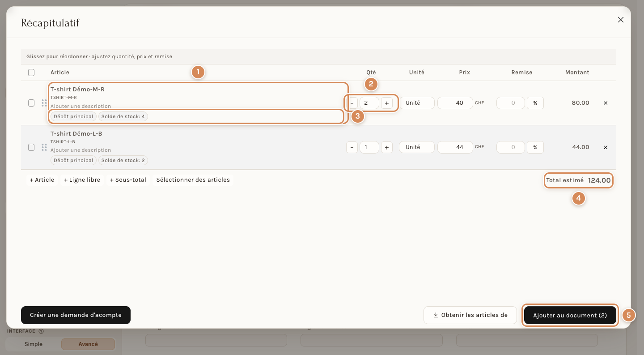Click the drag handle of T-shirt Démo-L-B row
The height and width of the screenshot is (355, 644).
44,147
